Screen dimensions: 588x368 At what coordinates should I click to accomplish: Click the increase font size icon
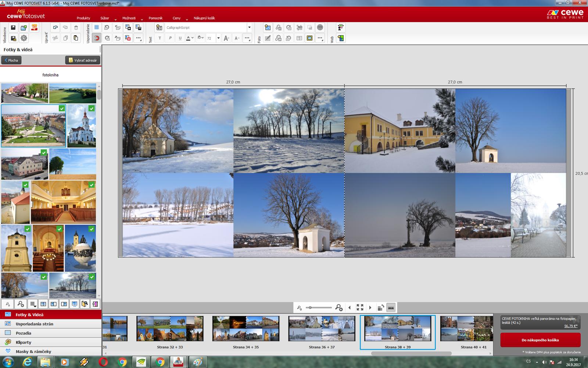click(x=226, y=38)
